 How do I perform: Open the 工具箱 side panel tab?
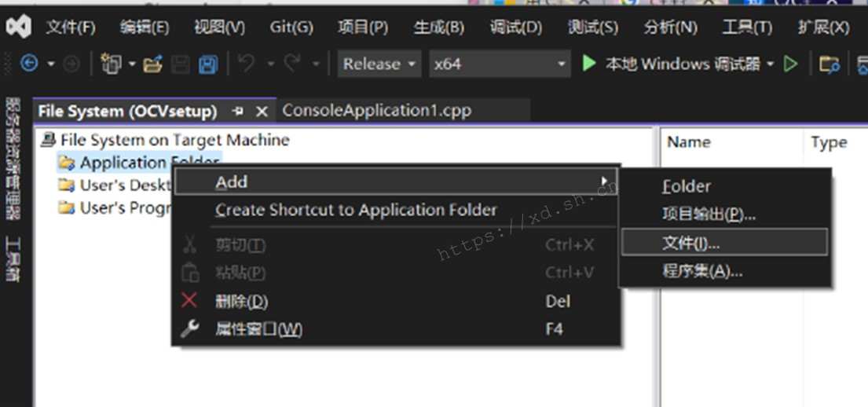[x=13, y=260]
